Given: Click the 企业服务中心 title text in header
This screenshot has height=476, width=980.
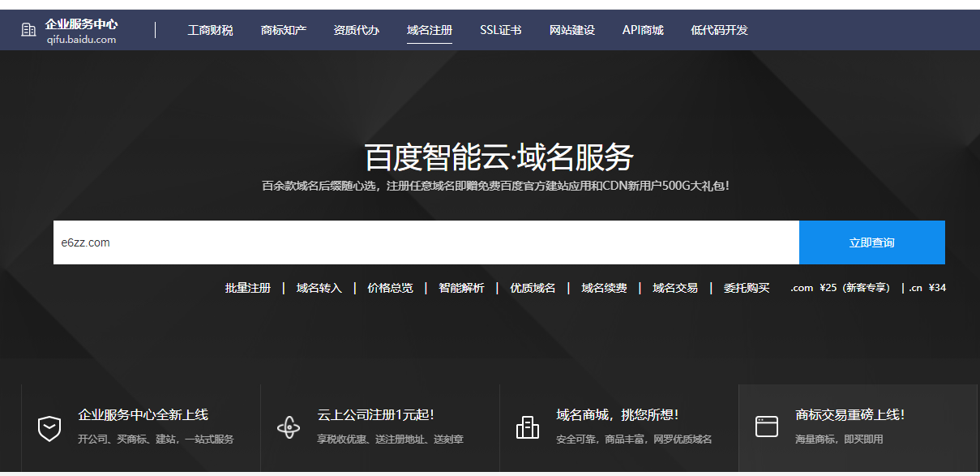Looking at the screenshot, I should pos(82,24).
